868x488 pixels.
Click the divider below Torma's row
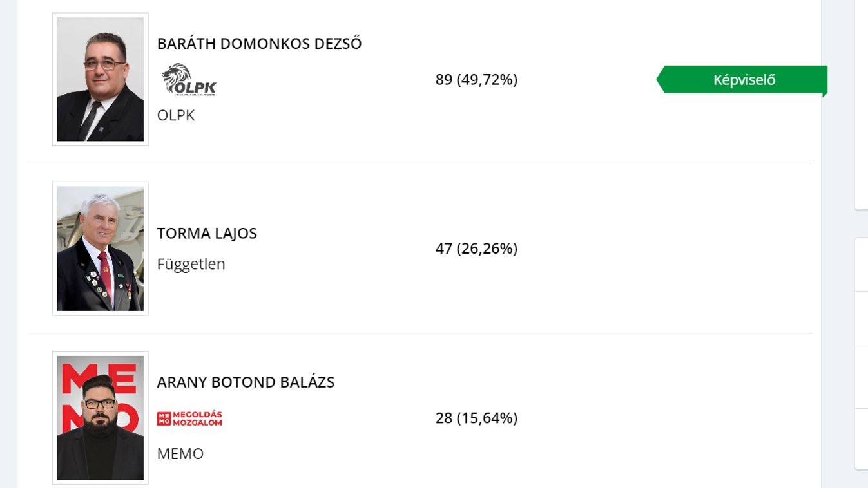[x=419, y=333]
